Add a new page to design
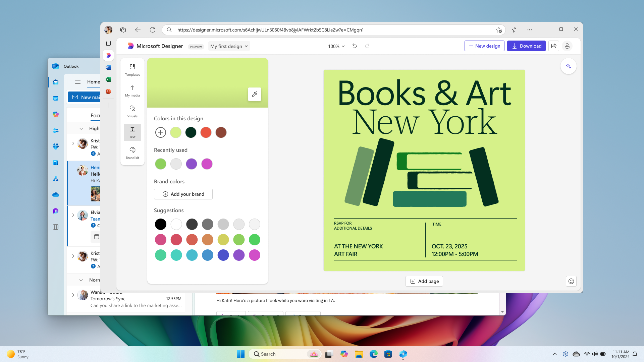The height and width of the screenshot is (362, 644). click(x=424, y=281)
